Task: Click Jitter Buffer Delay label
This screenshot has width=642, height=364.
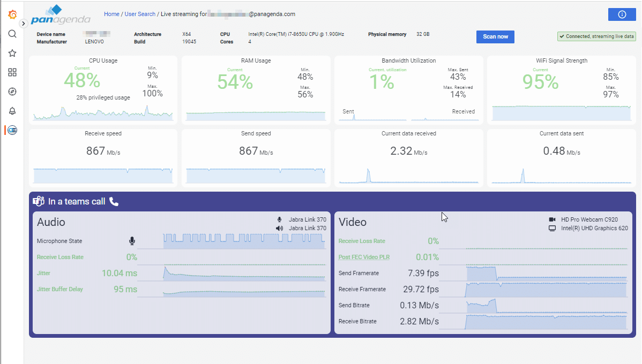Action: coord(60,289)
